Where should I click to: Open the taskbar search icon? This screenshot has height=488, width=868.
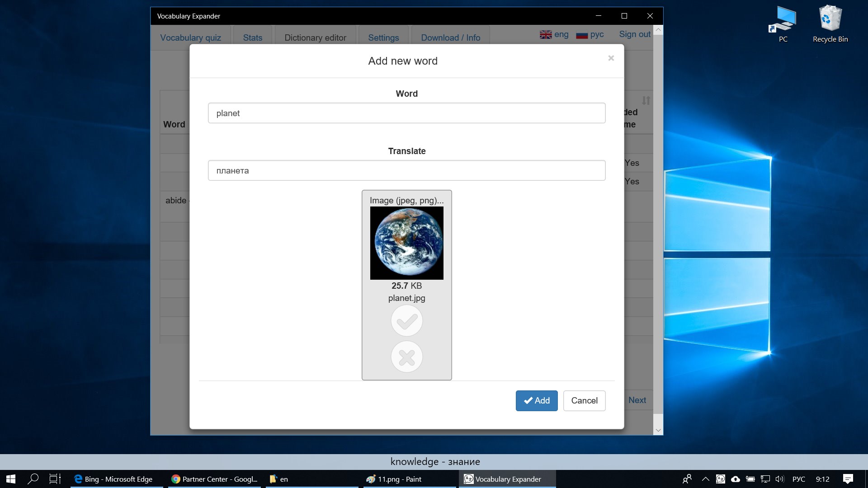tap(33, 479)
